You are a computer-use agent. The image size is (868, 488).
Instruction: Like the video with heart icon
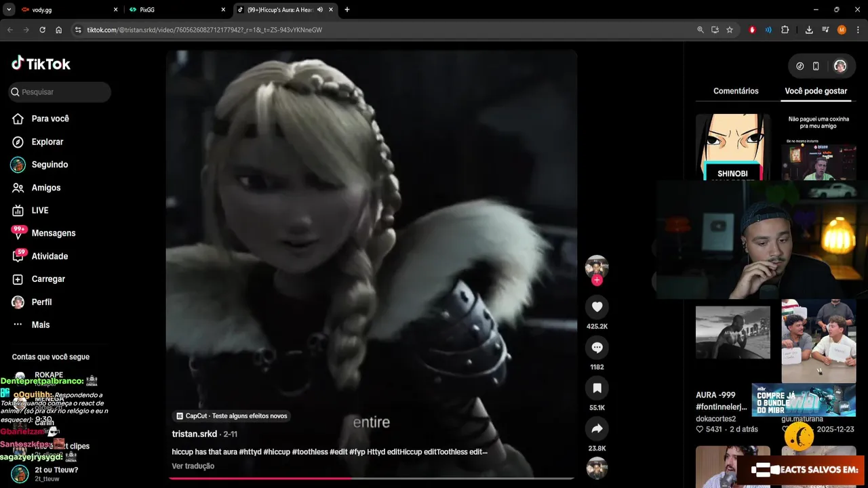click(597, 307)
